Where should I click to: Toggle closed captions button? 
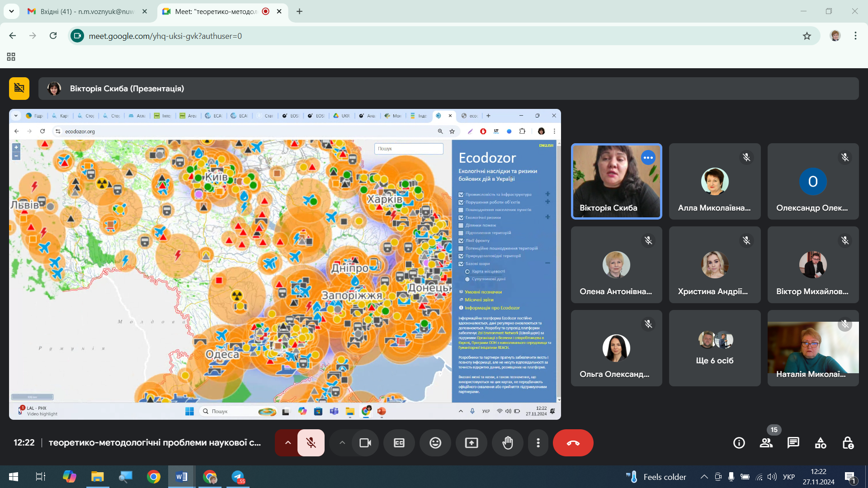point(399,443)
